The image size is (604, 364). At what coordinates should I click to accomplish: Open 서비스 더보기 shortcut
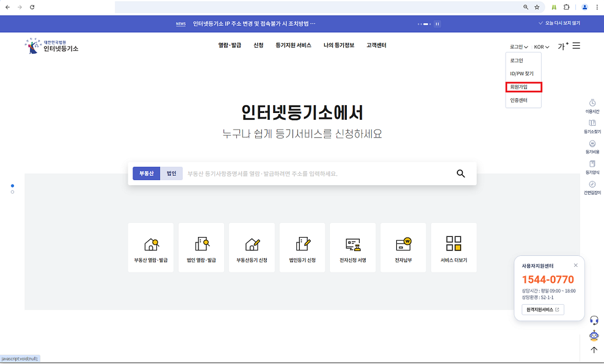point(454,248)
